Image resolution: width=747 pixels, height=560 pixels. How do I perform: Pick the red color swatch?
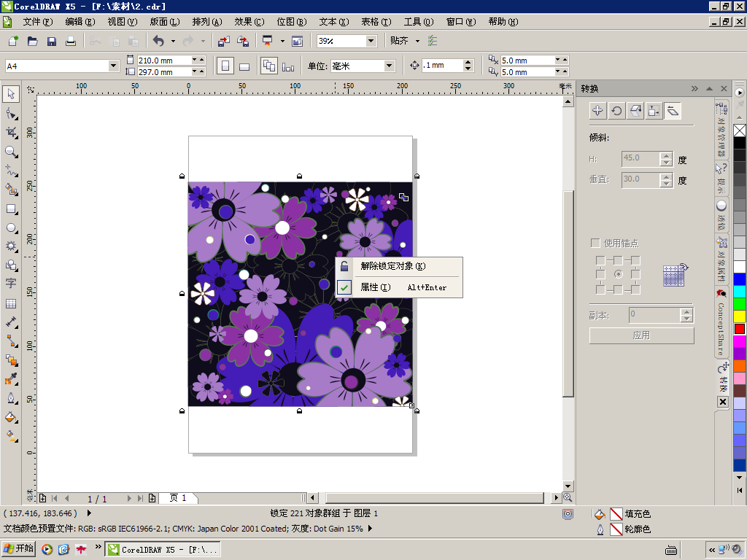pos(740,329)
